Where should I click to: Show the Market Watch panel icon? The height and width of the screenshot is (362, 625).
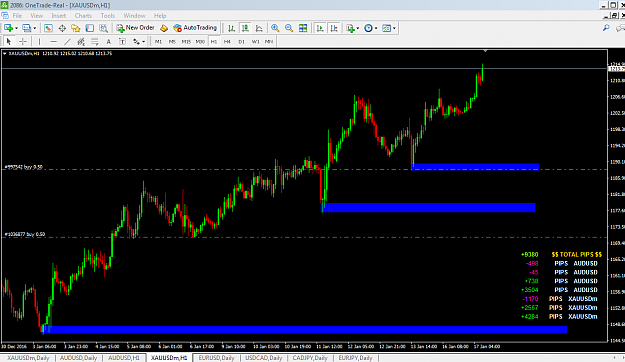coord(48,28)
